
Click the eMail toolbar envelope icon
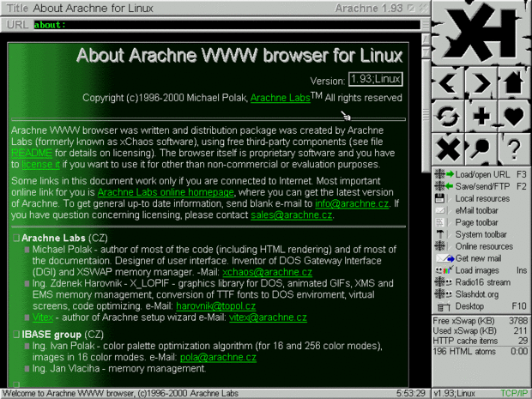(x=440, y=210)
